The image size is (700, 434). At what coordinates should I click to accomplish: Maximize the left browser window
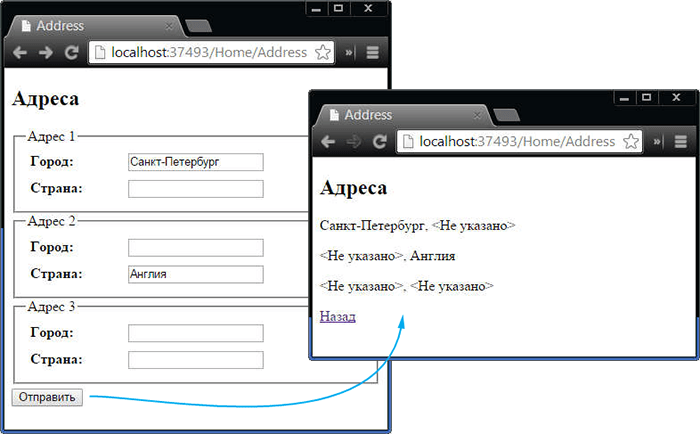click(339, 8)
